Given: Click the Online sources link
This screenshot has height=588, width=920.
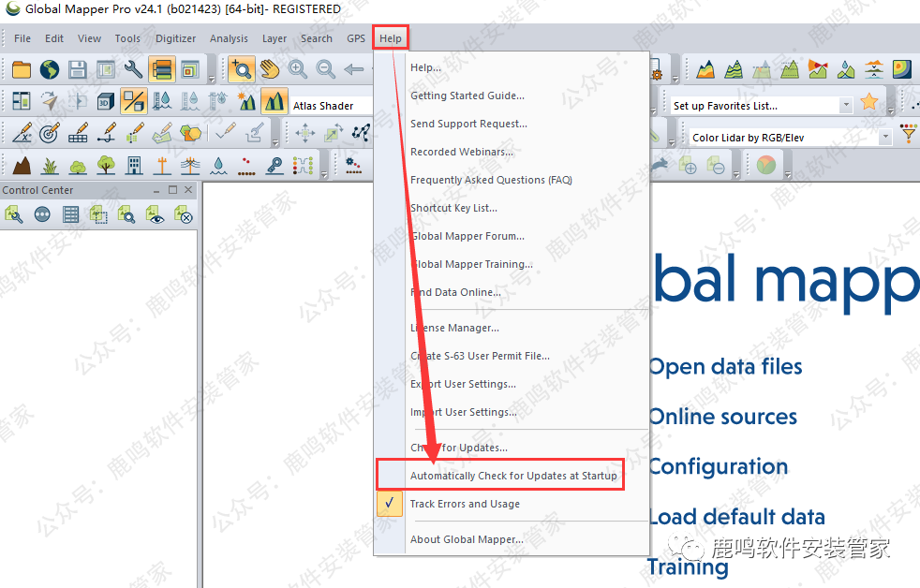Looking at the screenshot, I should (722, 417).
